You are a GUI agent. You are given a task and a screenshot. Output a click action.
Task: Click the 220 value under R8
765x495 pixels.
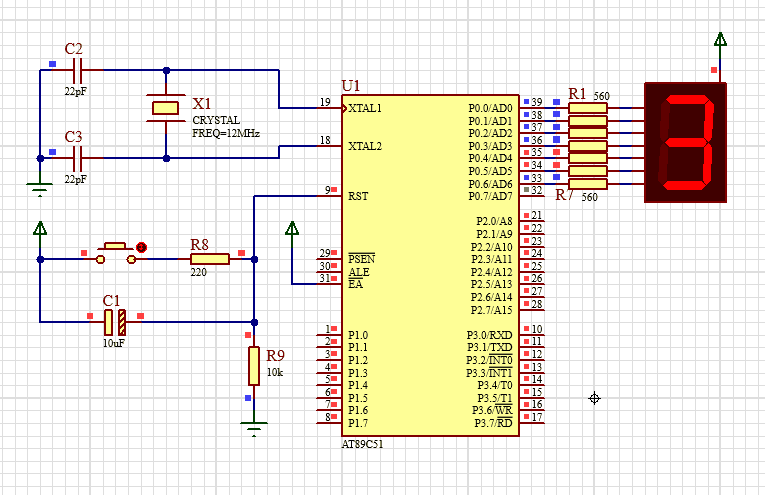pos(199,273)
